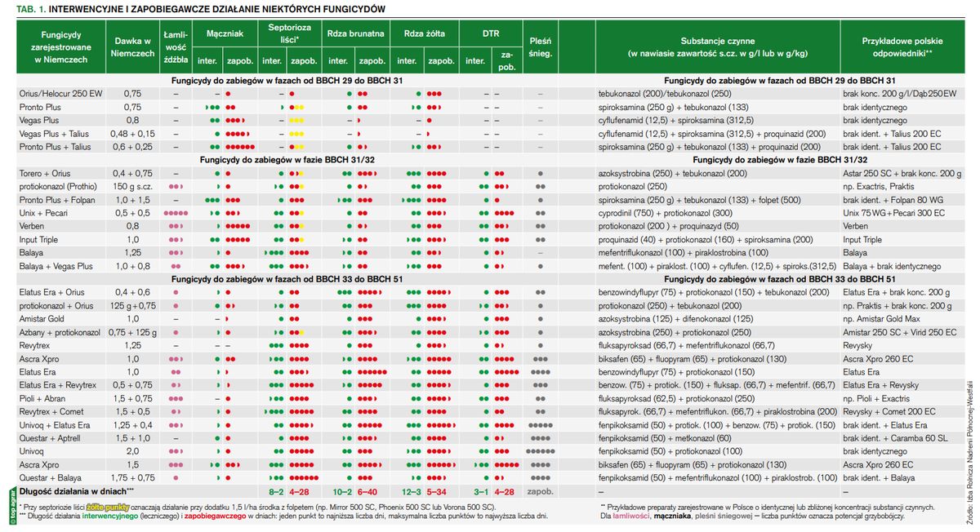Viewport: 980px width, 532px height.
Task: Click the 'Długość działania w dniach***' row label
Action: [x=77, y=491]
